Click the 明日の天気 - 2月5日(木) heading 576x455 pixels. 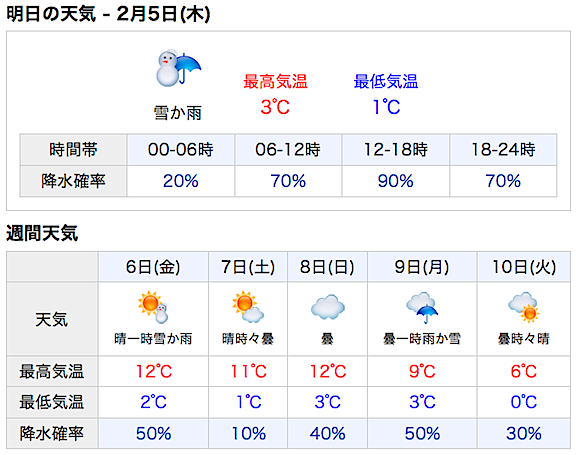coord(108,14)
